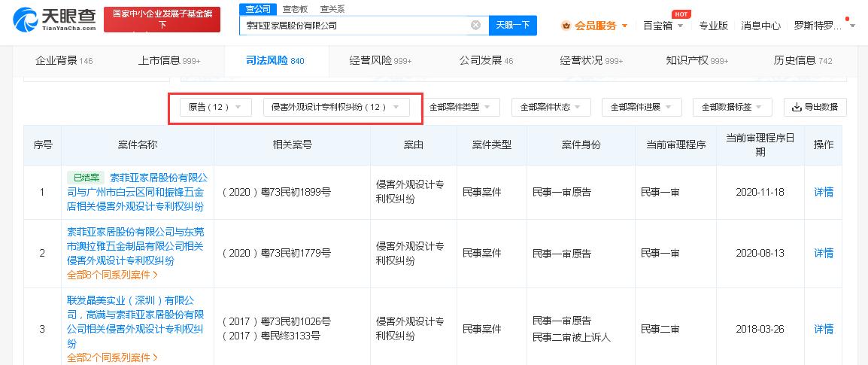Viewport: 868px width, 365px height.
Task: Click the TianYanCha logo
Action: point(54,20)
